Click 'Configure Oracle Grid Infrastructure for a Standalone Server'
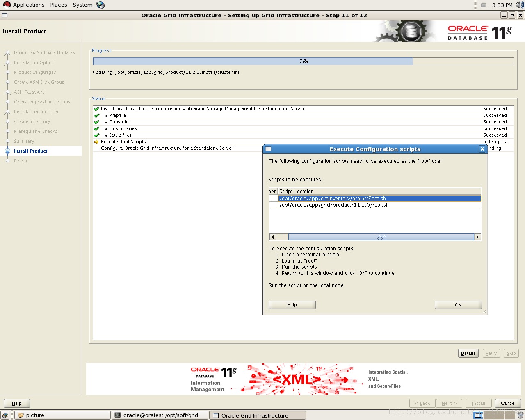 click(x=167, y=148)
